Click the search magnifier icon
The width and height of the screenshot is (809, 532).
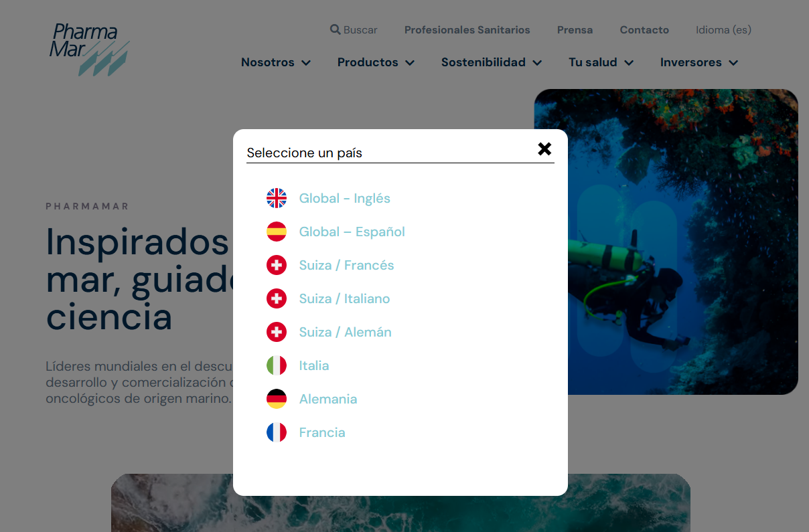click(336, 29)
